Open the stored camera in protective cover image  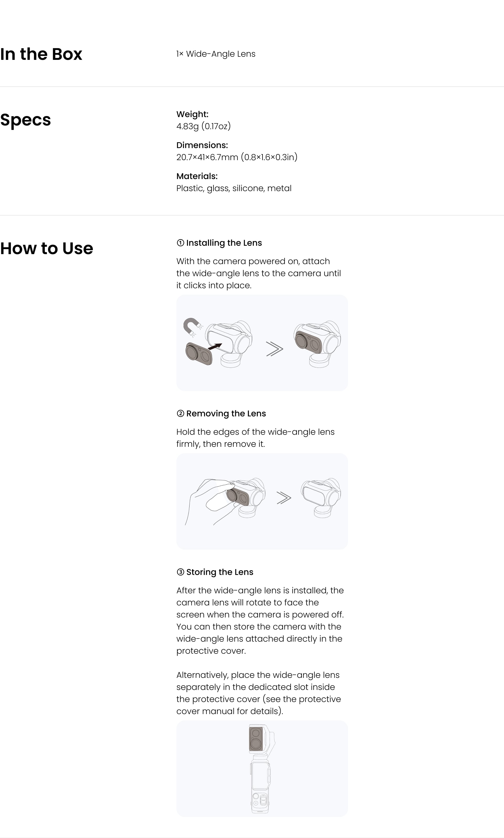[x=262, y=769]
